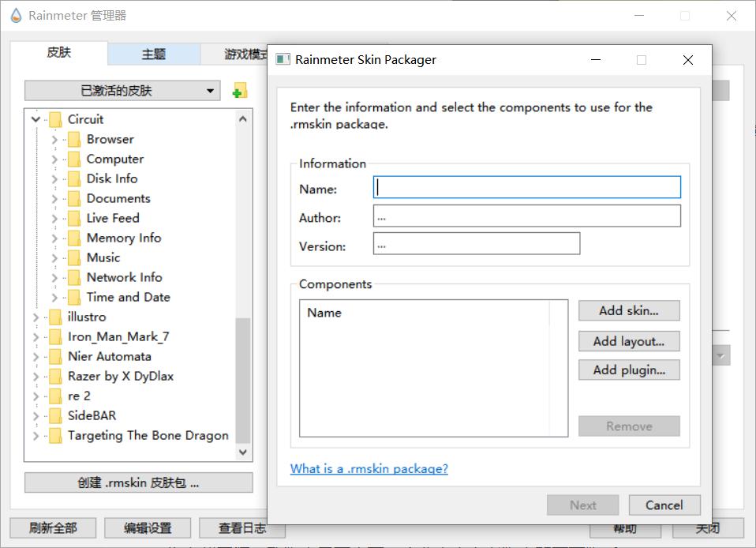Collapse the Circuit folder tree
This screenshot has height=548, width=756.
coord(36,120)
